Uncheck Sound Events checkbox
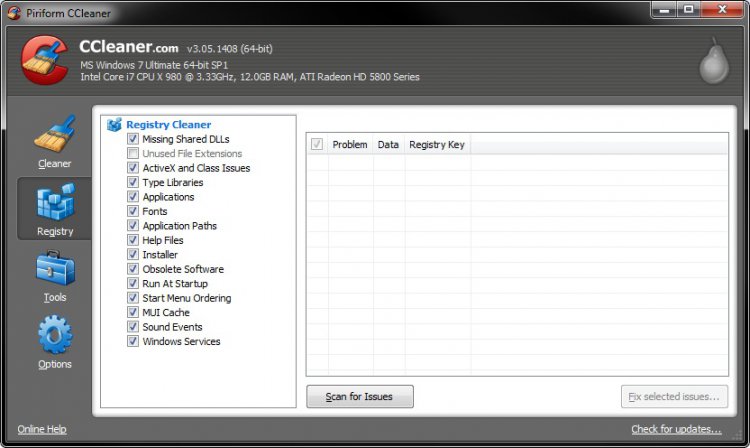 133,327
